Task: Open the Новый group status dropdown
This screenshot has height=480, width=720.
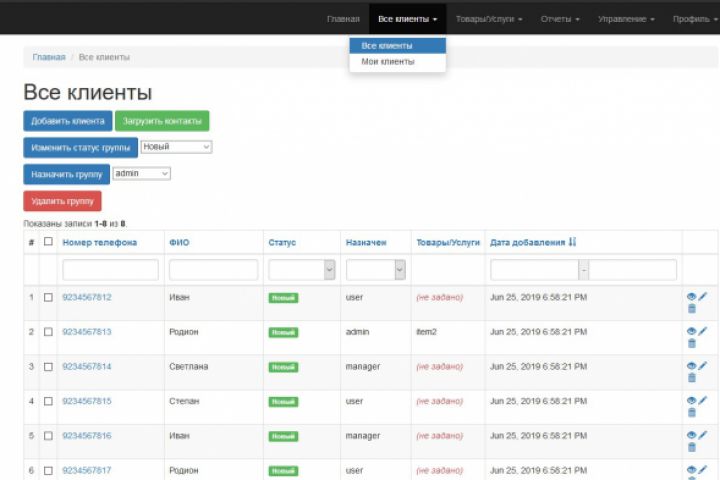Action: click(x=176, y=147)
